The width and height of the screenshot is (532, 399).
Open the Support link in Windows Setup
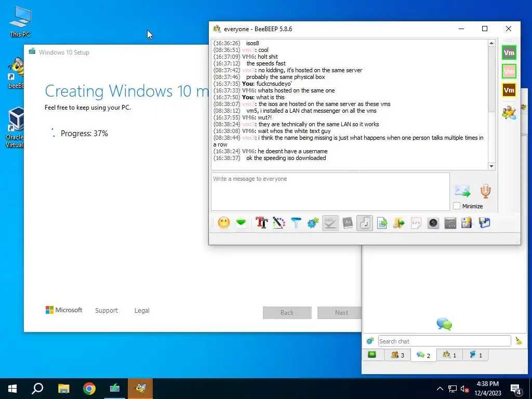pos(106,311)
